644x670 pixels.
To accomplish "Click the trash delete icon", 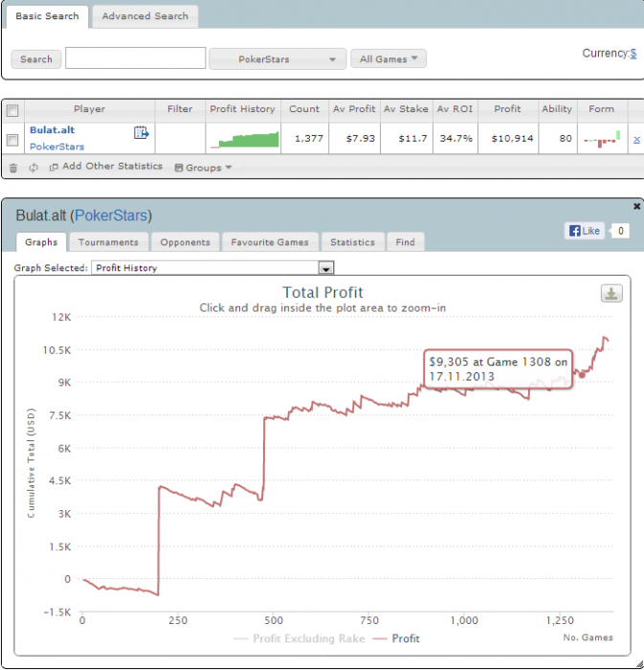I will 13,167.
